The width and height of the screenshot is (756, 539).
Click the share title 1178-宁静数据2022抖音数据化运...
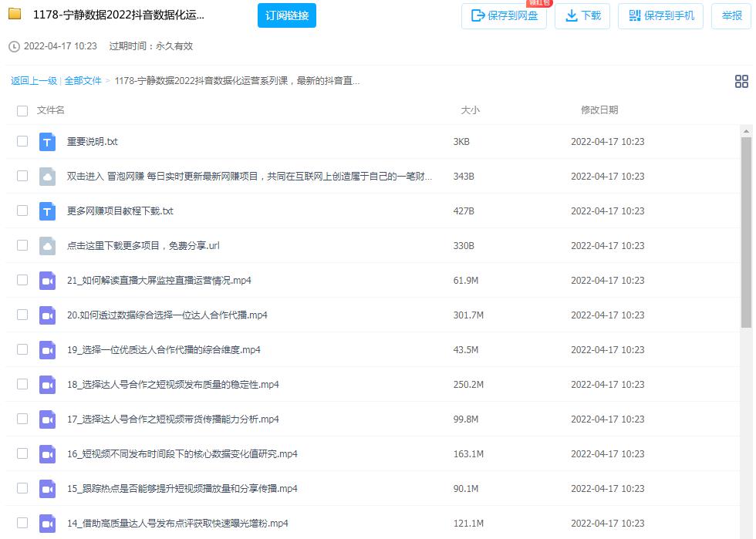[x=119, y=15]
